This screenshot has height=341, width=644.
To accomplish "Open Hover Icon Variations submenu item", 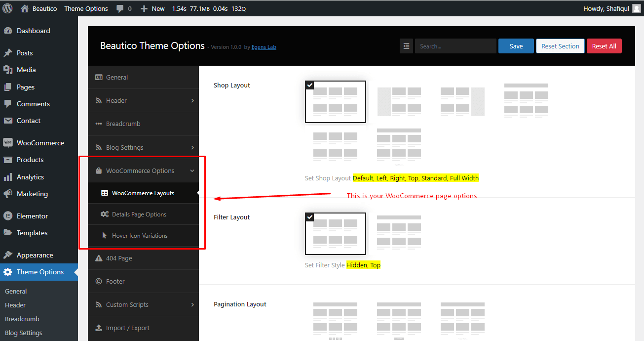I will [143, 236].
